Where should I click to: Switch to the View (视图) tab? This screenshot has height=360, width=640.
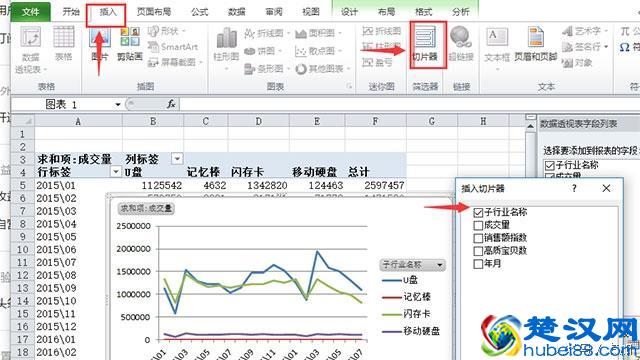(x=311, y=12)
